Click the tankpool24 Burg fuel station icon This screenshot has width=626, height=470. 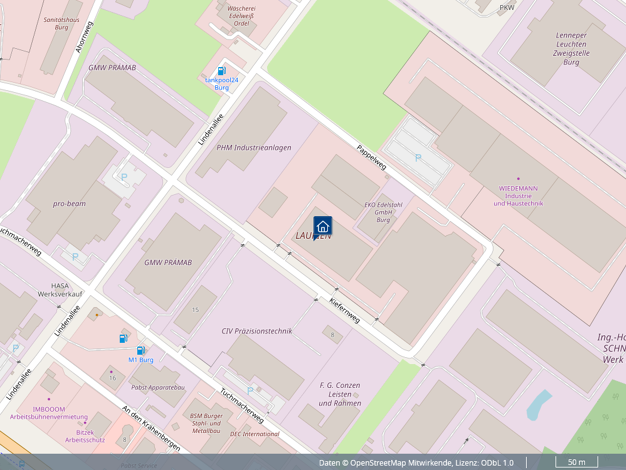(221, 71)
